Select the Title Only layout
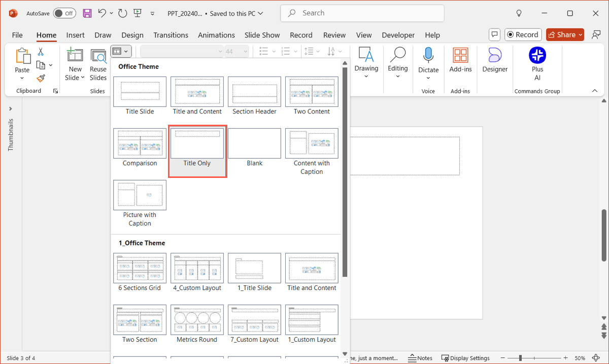This screenshot has height=364, width=609. [x=197, y=152]
